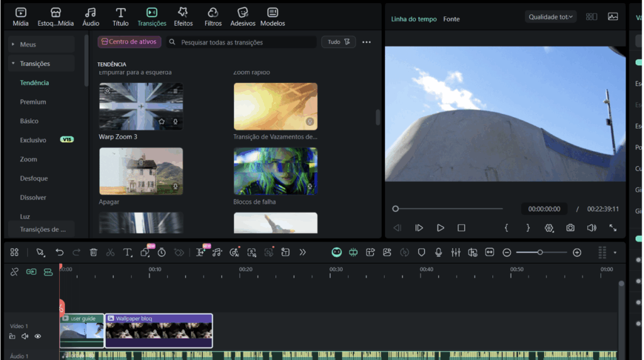
Task: Select the text tool in timeline toolbar
Action: [x=127, y=252]
